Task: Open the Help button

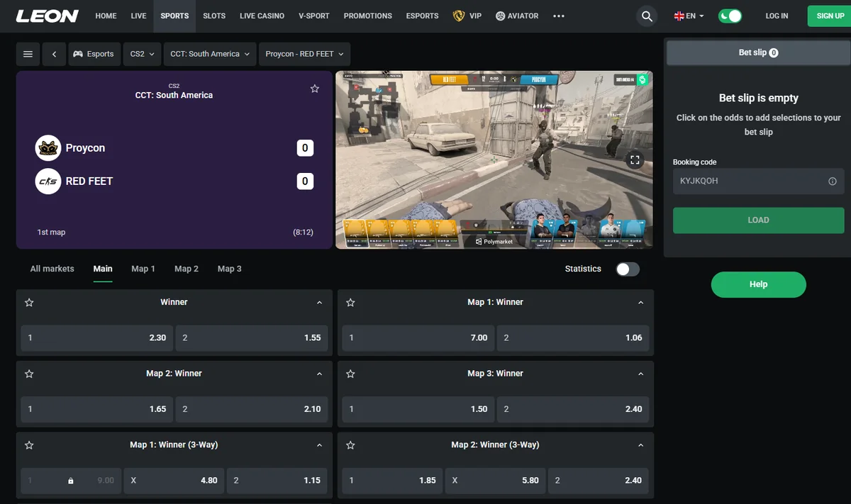Action: tap(758, 284)
